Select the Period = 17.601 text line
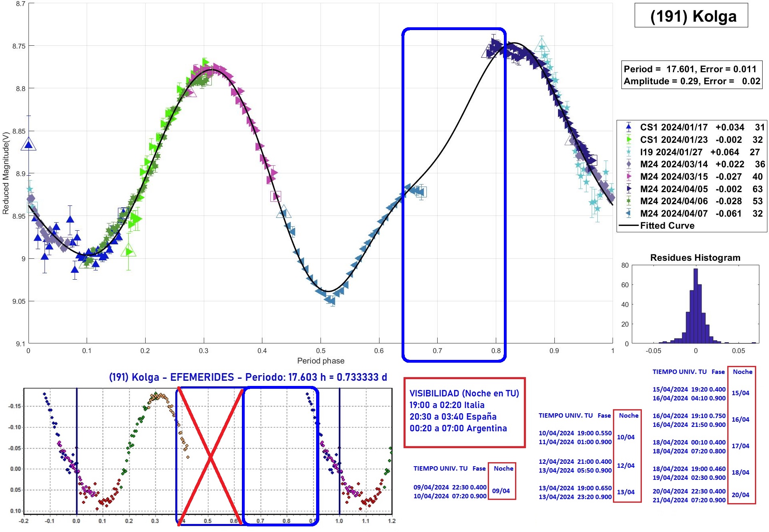 (690, 69)
